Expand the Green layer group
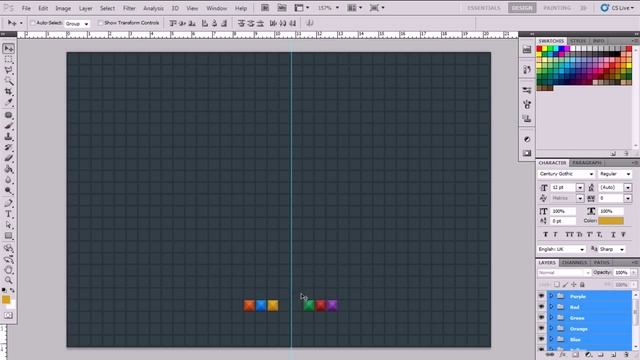This screenshot has height=360, width=640. [551, 318]
